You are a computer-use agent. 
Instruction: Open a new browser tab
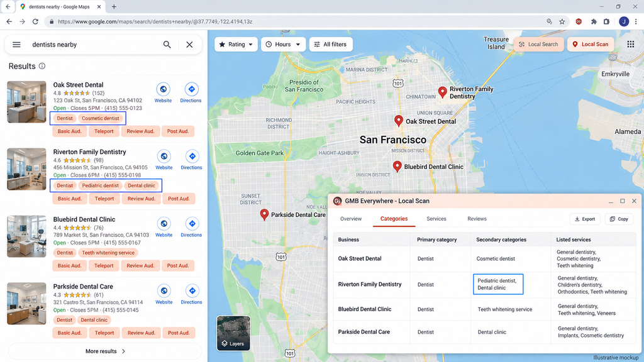point(114,6)
